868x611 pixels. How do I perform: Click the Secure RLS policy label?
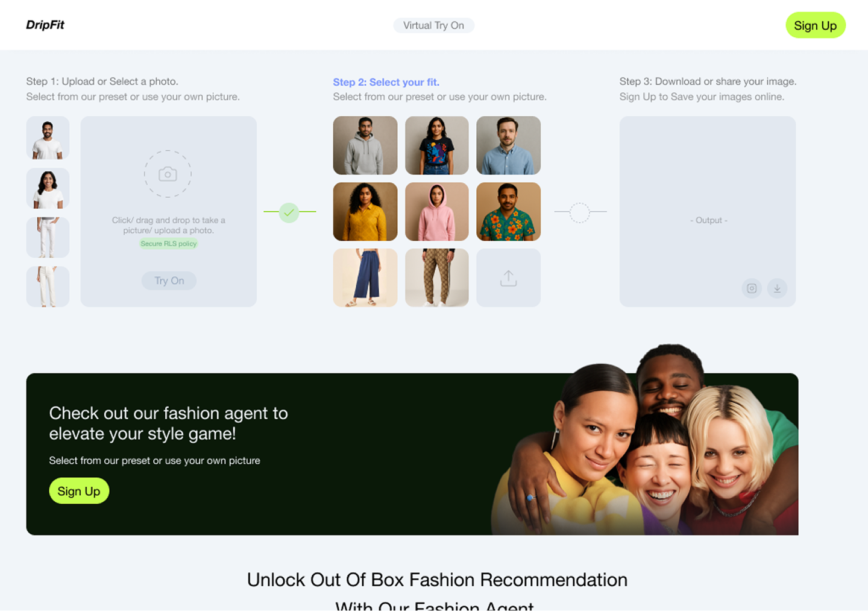point(169,244)
